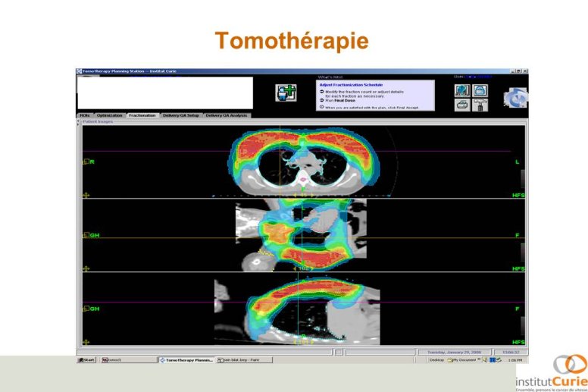Click the HFS label in transverse view
Viewport: 588px width, 392px height.
tap(518, 195)
